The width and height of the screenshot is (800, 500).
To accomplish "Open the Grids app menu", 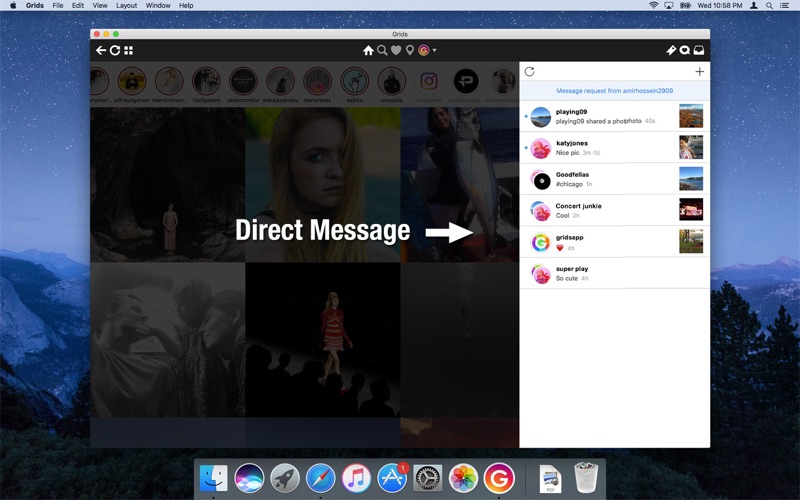I will 35,6.
